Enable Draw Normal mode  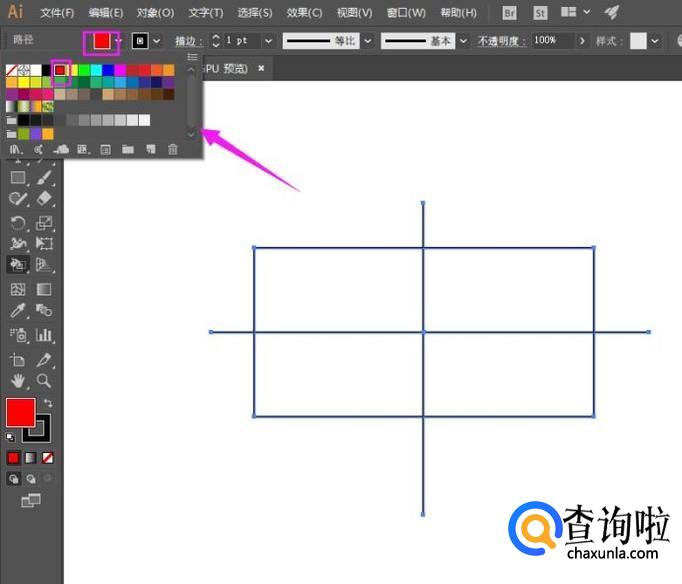pyautogui.click(x=14, y=479)
